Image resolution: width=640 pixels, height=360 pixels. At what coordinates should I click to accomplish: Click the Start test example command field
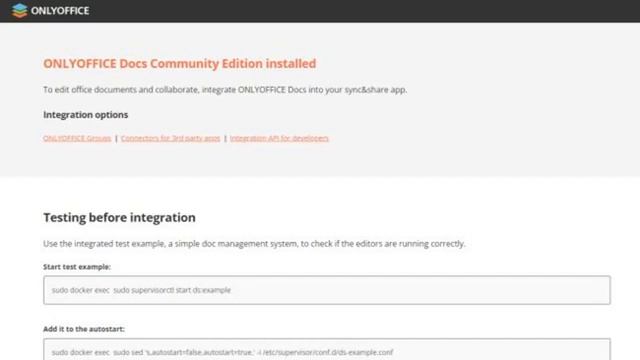pyautogui.click(x=327, y=290)
